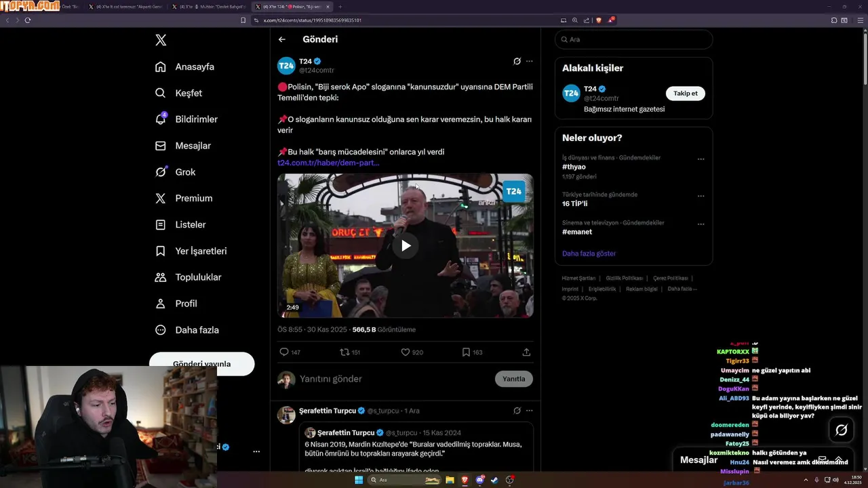Screen dimensions: 868x488
Task: Open Profil from the sidebar
Action: tap(176, 304)
